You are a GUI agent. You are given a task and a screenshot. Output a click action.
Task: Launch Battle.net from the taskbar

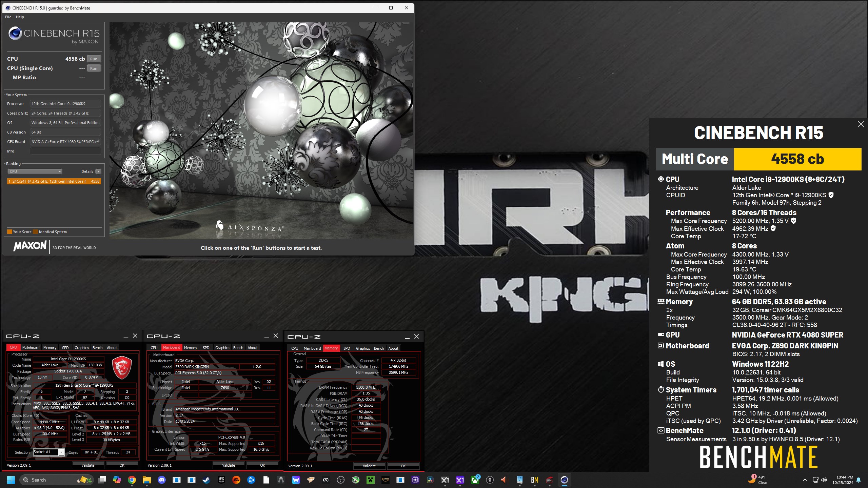tap(251, 480)
